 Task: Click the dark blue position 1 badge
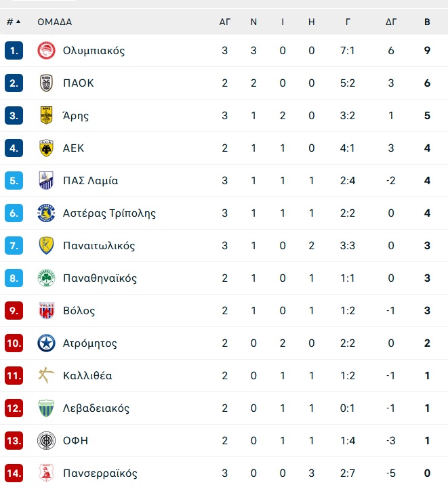14,51
